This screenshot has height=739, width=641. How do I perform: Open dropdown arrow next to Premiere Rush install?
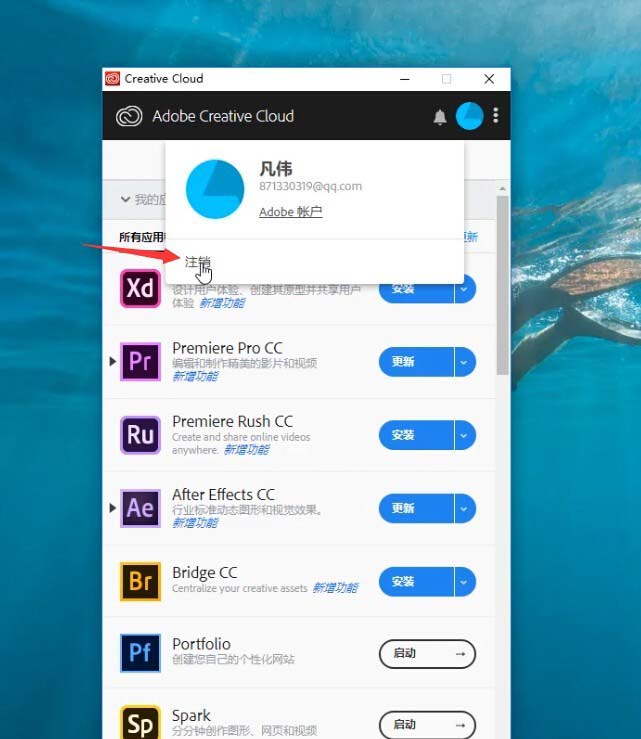465,435
